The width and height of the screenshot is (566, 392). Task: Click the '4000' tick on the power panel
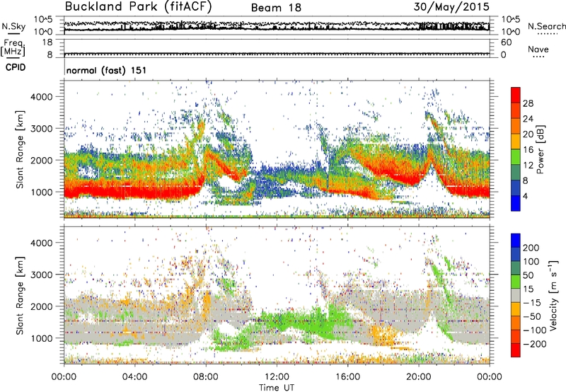41,97
